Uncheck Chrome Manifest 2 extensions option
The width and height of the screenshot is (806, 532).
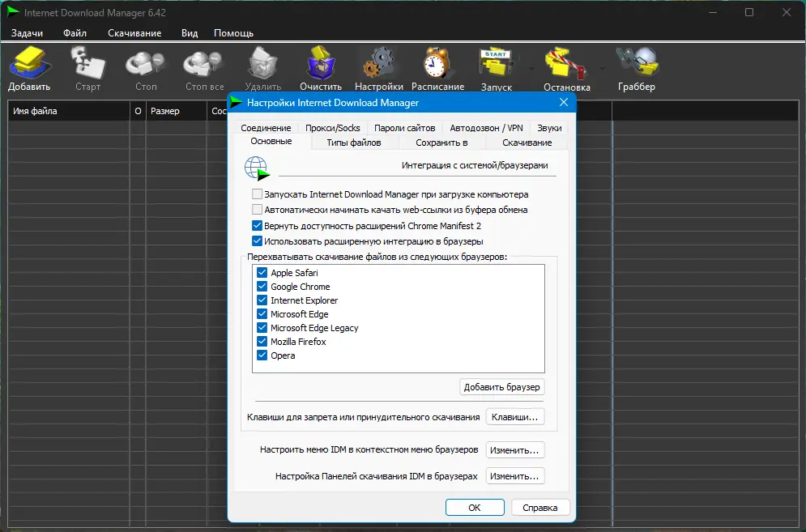point(257,226)
